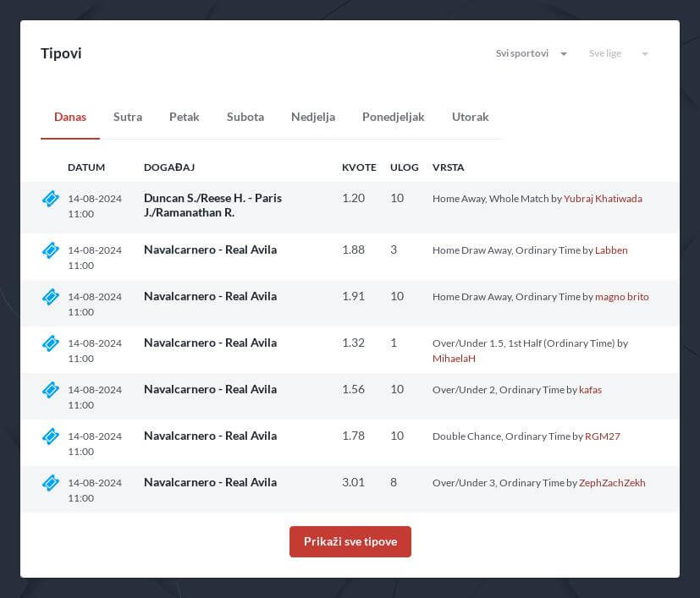Open the RGM27 profile link
Image resolution: width=700 pixels, height=598 pixels.
(602, 436)
